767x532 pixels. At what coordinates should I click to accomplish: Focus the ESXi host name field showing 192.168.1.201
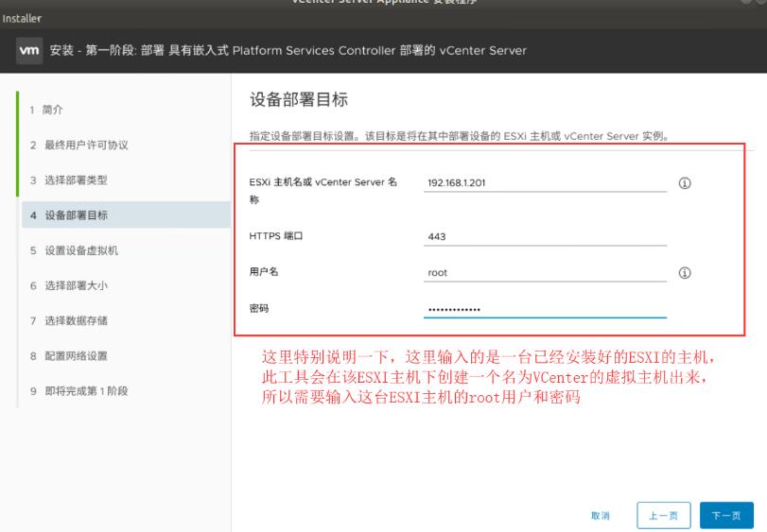(545, 182)
